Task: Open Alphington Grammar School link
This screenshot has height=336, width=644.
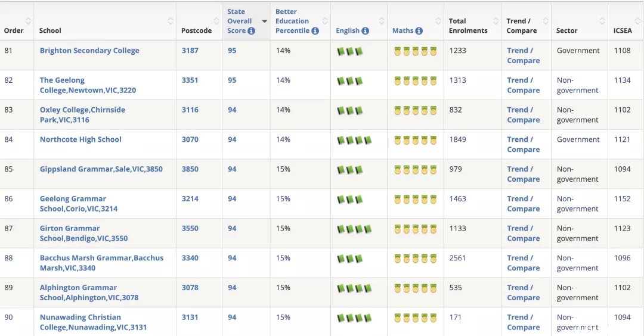Action: click(89, 293)
